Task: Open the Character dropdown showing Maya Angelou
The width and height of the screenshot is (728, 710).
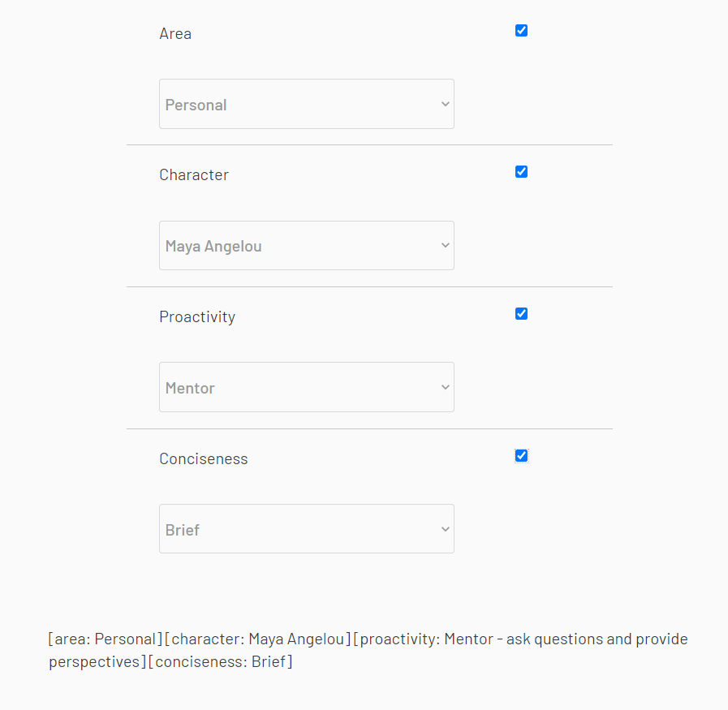Action: (x=307, y=246)
